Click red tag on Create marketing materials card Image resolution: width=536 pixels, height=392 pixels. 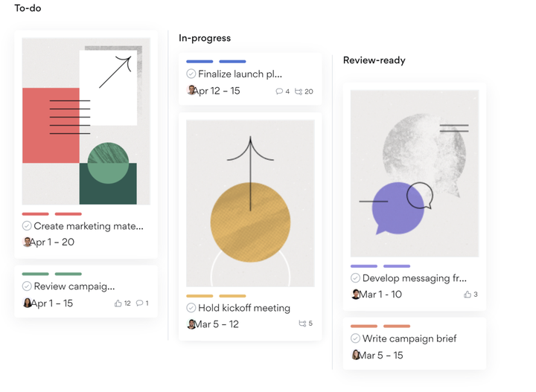tap(36, 214)
